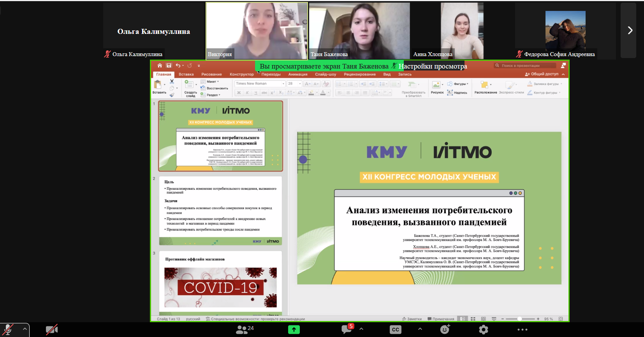Open the reactions smiley icon

pos(445,330)
